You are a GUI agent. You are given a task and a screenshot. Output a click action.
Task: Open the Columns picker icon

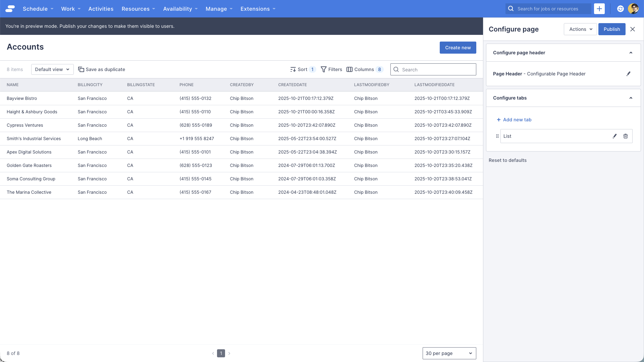pos(350,69)
